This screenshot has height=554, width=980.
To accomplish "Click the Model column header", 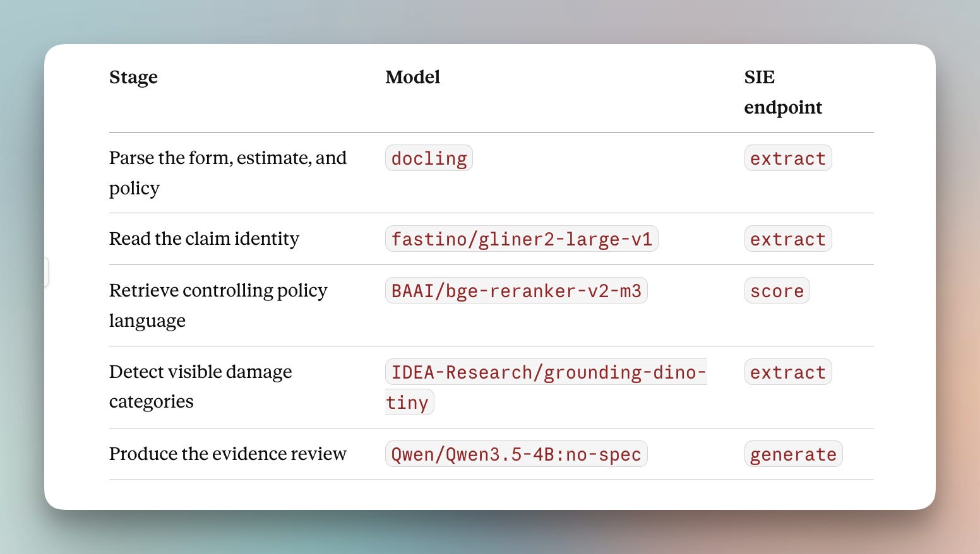I will click(x=412, y=77).
